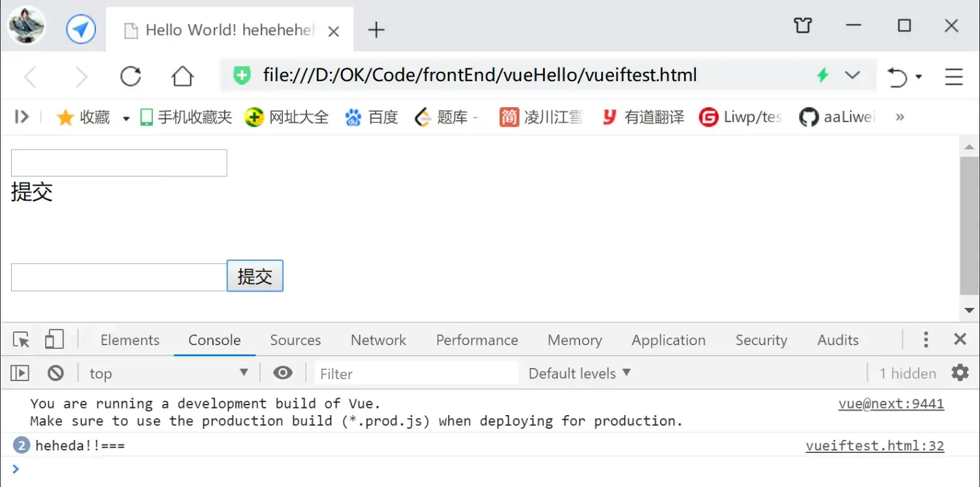Switch to the Application tab
Image resolution: width=980 pixels, height=487 pixels.
668,340
